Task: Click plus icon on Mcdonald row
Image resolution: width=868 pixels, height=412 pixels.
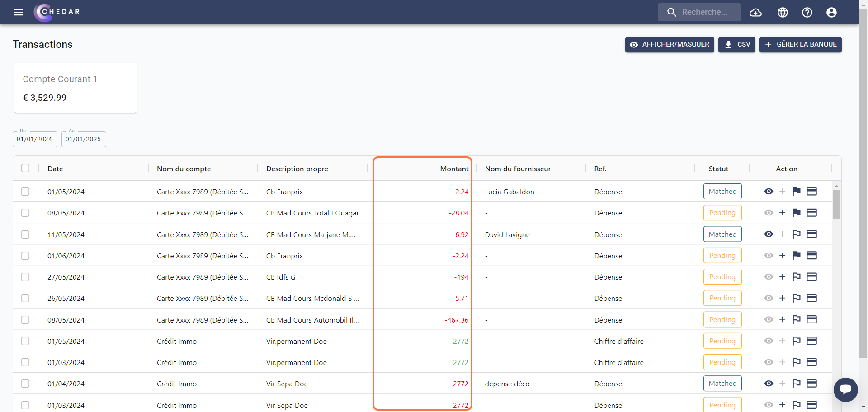Action: pyautogui.click(x=782, y=298)
